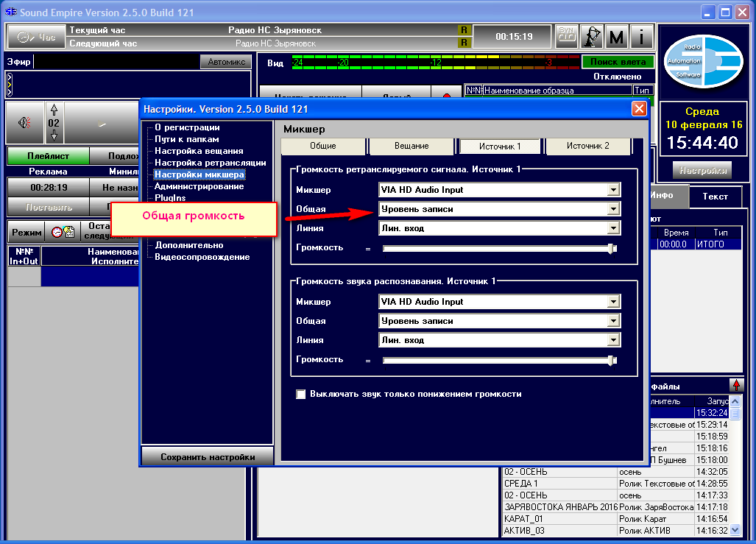
Task: Click the M mixer icon button
Action: (616, 37)
